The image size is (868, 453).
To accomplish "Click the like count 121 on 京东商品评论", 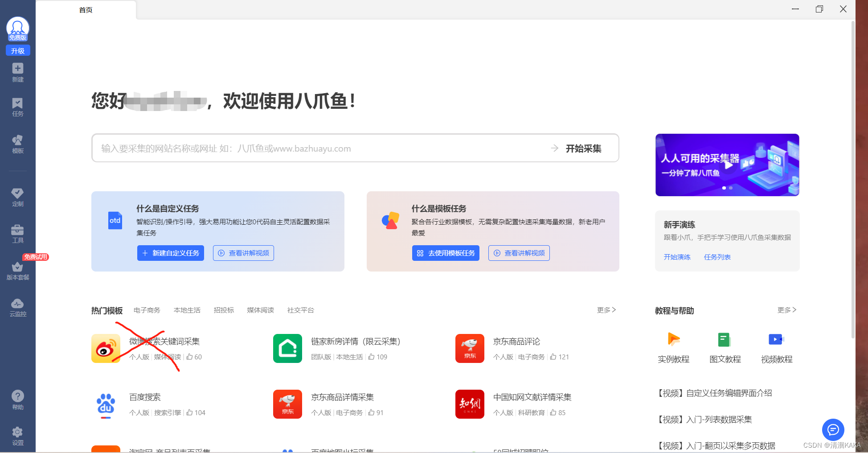I will tap(559, 357).
